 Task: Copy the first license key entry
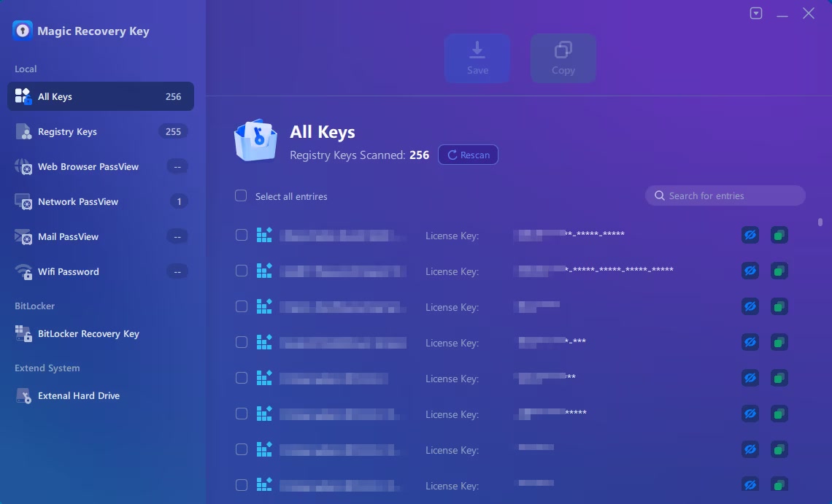coord(779,235)
